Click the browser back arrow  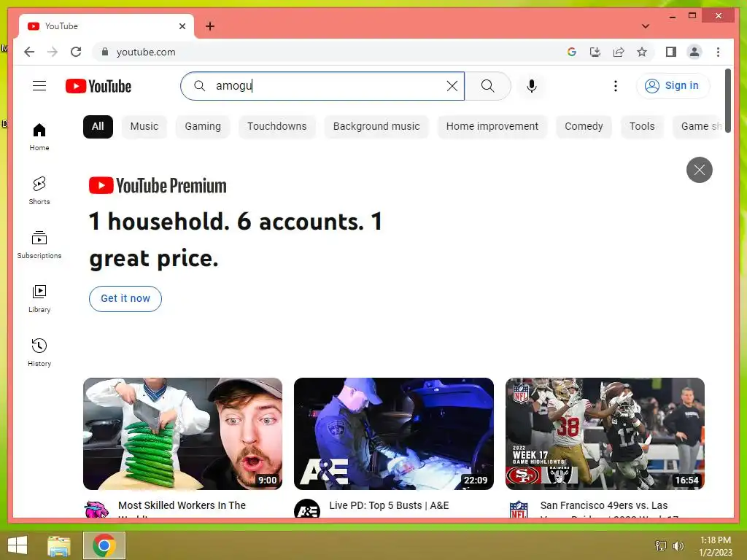pos(29,52)
